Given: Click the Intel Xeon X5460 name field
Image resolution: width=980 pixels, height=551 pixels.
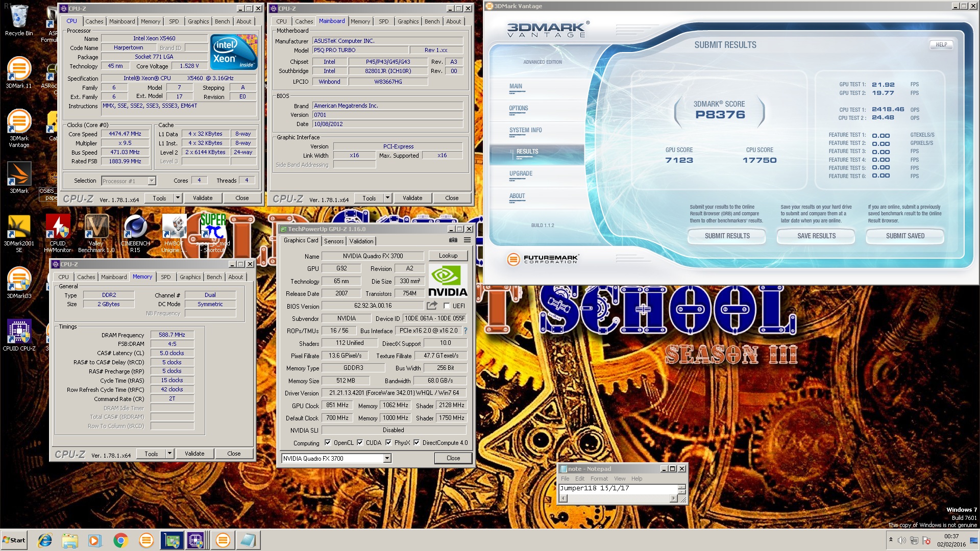Looking at the screenshot, I should coord(154,38).
